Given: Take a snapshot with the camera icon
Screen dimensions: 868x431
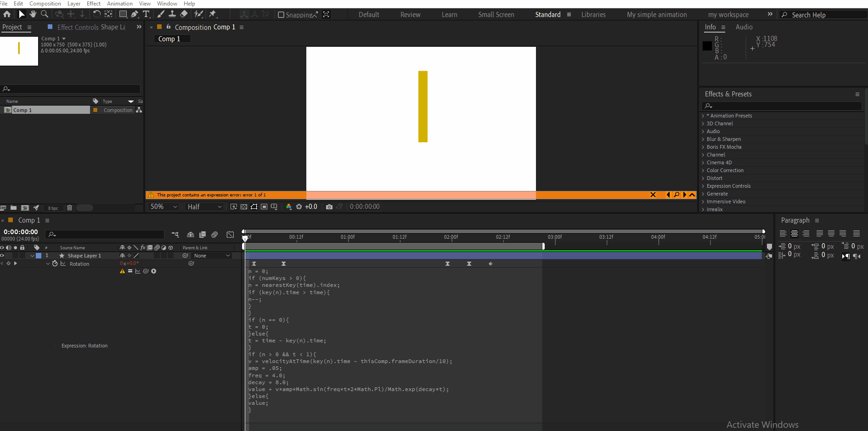Looking at the screenshot, I should click(x=329, y=207).
